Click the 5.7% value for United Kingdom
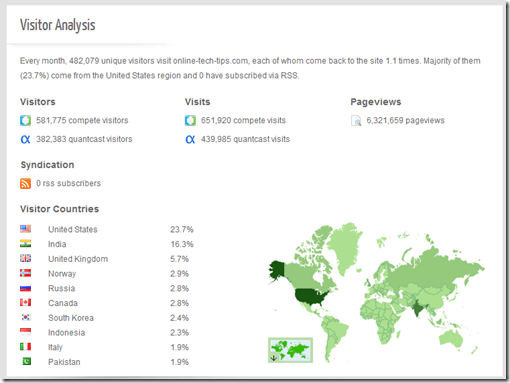Viewport: 510px width, 383px height. 179,259
